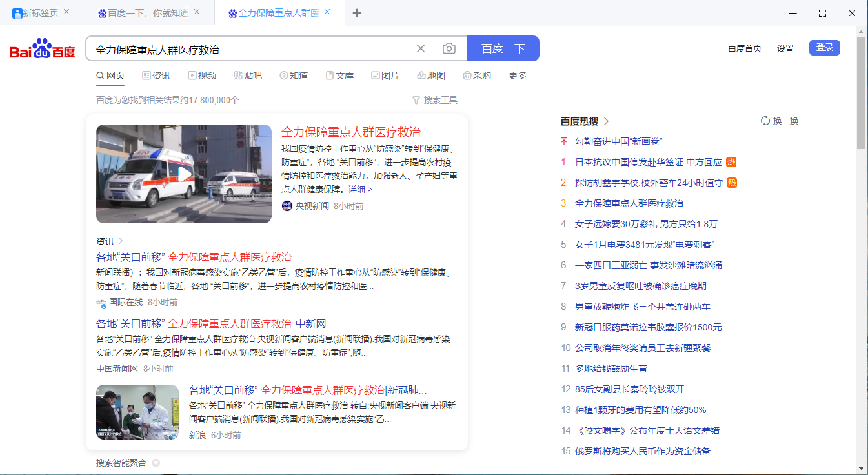Switch to the 地图 search tab
The width and height of the screenshot is (868, 475).
(431, 76)
